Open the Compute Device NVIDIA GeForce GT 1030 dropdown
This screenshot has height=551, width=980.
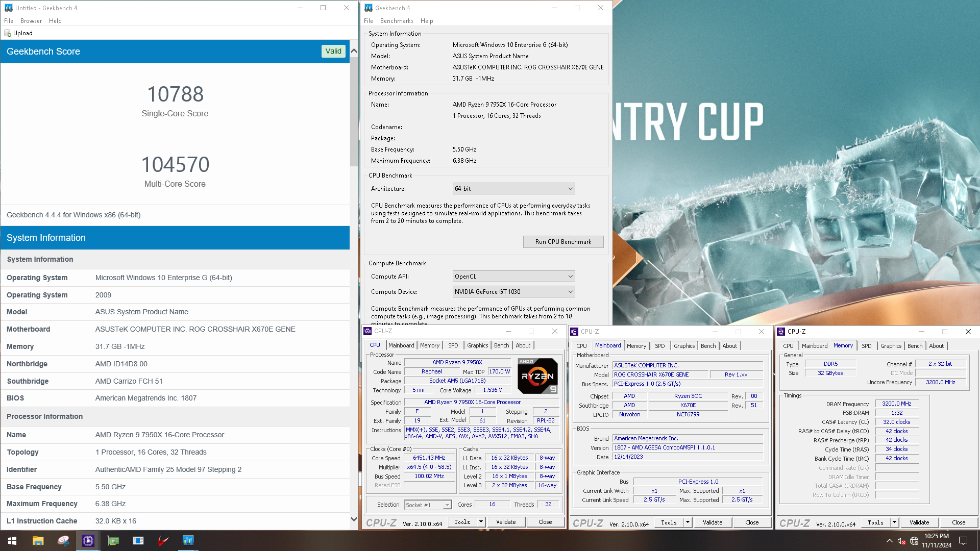pos(513,292)
